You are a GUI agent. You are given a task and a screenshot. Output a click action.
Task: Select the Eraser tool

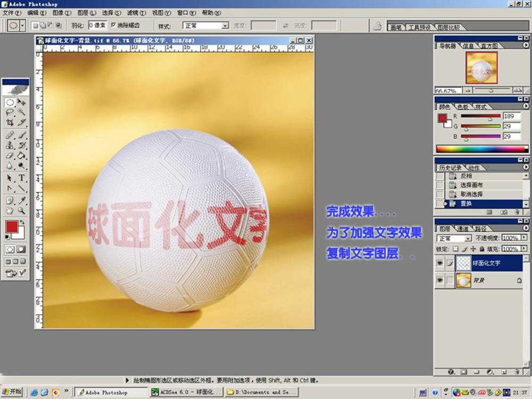(x=10, y=155)
